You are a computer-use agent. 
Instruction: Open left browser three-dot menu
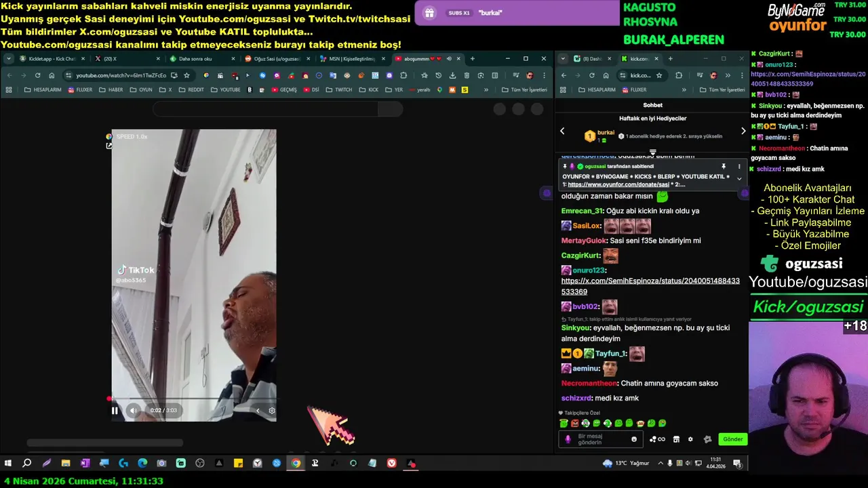pos(544,75)
